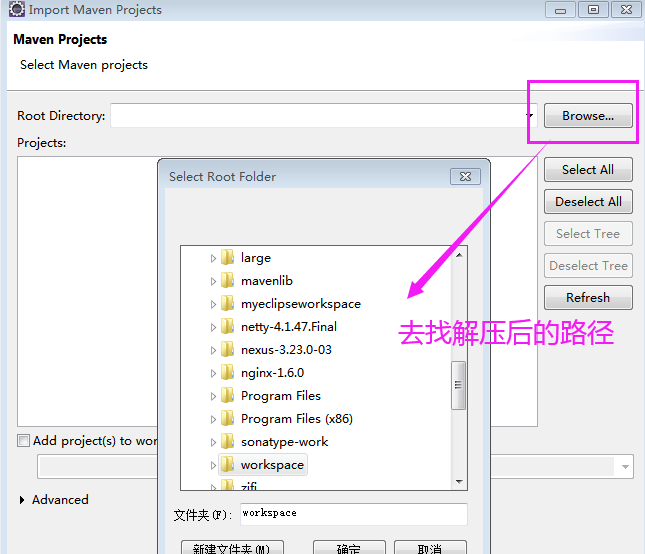
Task: Expand the mavenlib folder node
Action: 213,281
